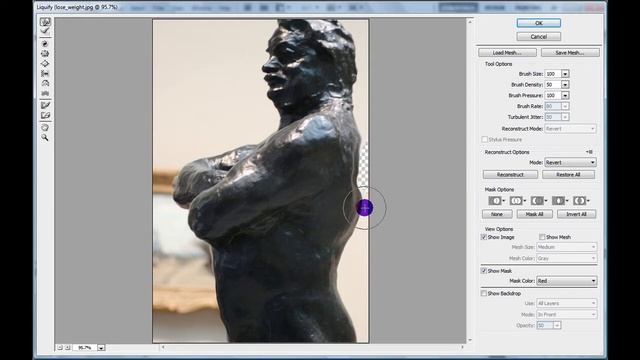Open the Backdrop Mode In Front dropdown
Viewport: 640px width, 360px height.
(x=567, y=315)
